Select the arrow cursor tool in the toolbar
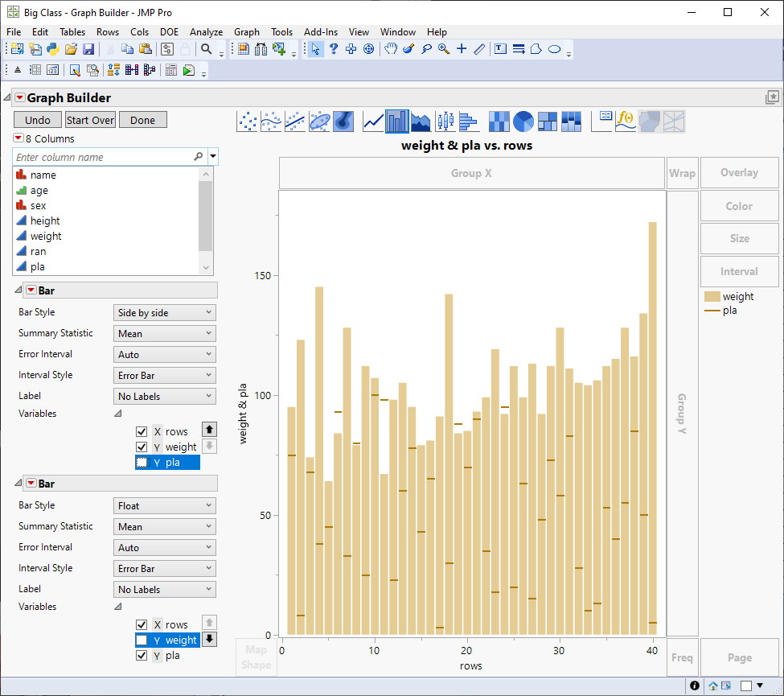This screenshot has width=784, height=696. point(316,49)
